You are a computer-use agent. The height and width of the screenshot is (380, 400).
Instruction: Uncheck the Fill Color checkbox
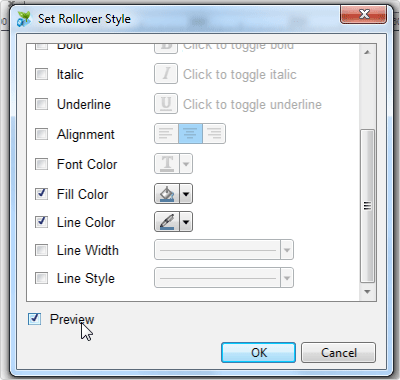point(42,194)
